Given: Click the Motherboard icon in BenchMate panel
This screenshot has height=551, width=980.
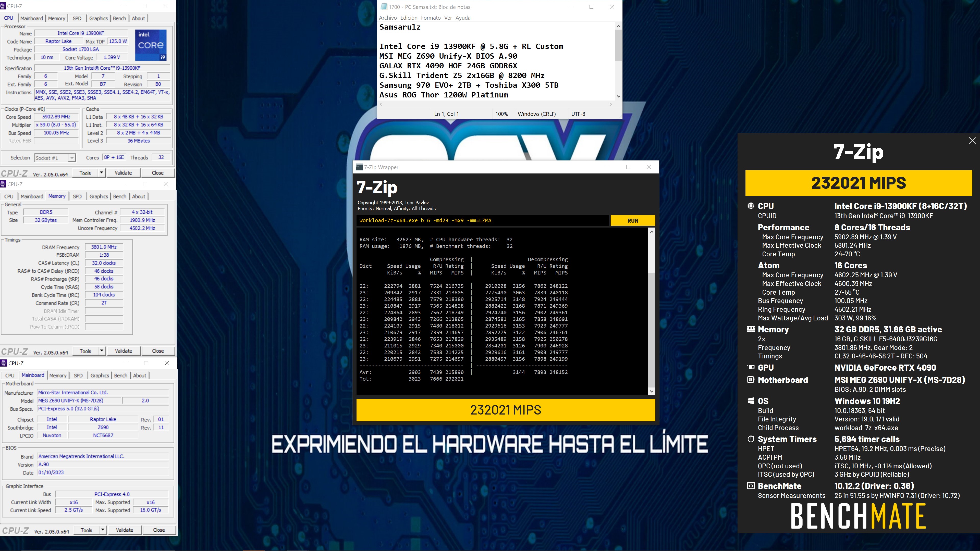Looking at the screenshot, I should click(751, 380).
